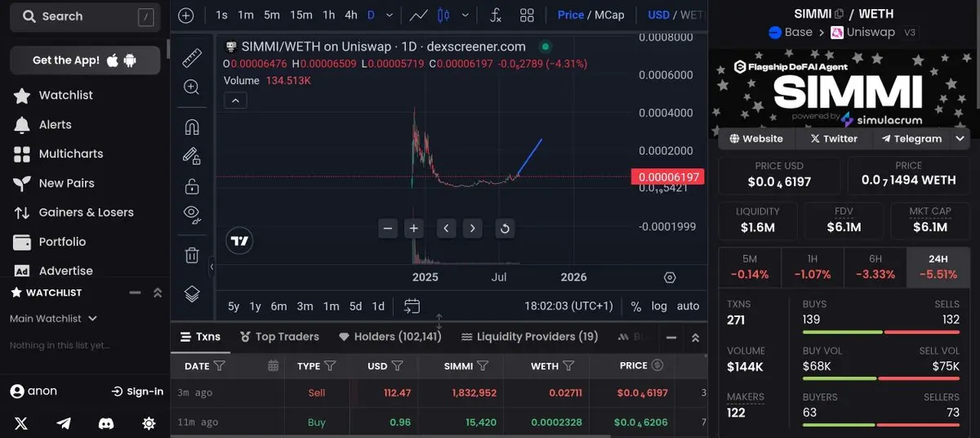The height and width of the screenshot is (438, 980).
Task: Open Gainers & Losers page
Action: [x=73, y=212]
